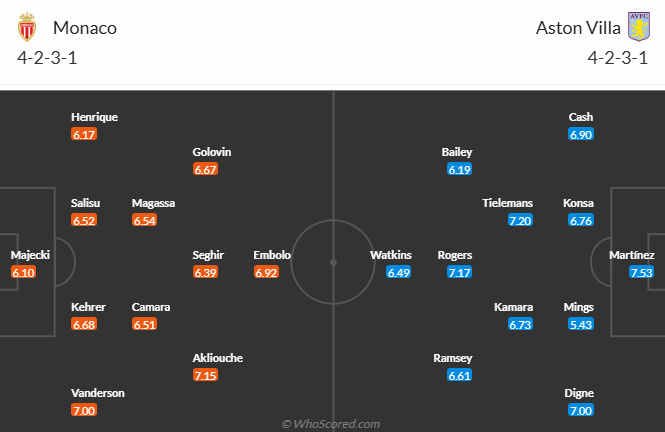Click Cash's 6.90 rating badge

click(x=581, y=134)
